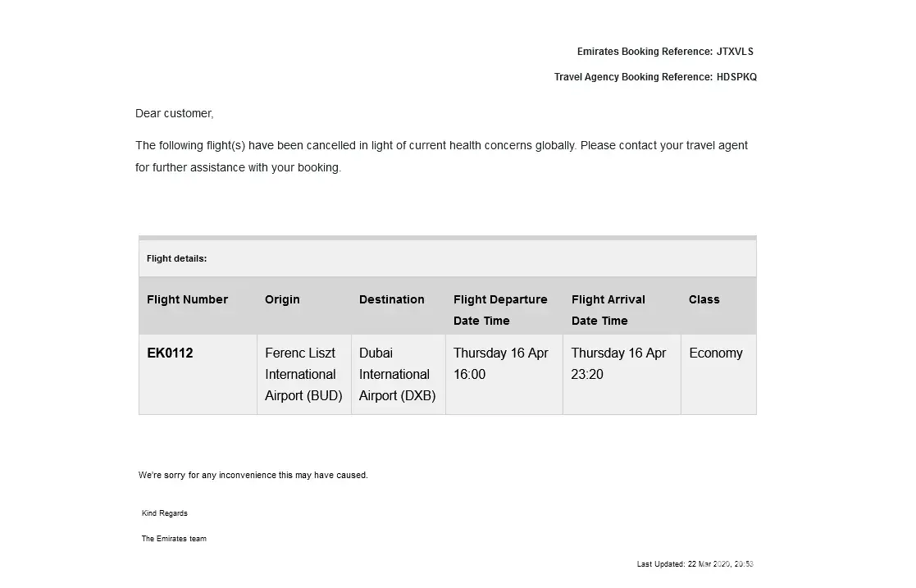
Task: Click the flight cancellation notice paragraph
Action: click(x=441, y=156)
